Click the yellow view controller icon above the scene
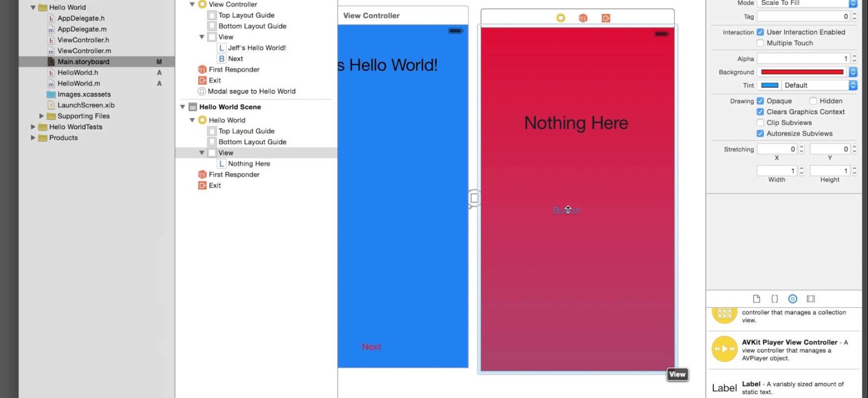Image resolution: width=868 pixels, height=398 pixels. coord(560,18)
